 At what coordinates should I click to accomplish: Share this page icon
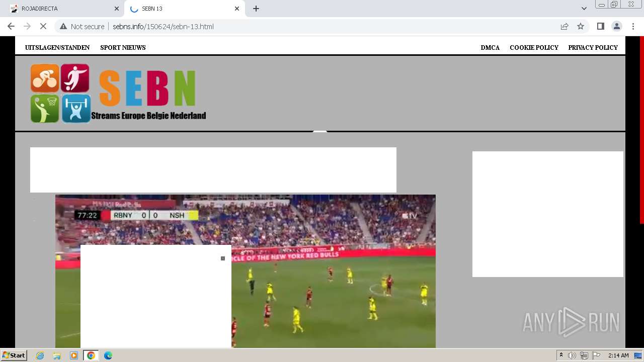(x=565, y=26)
